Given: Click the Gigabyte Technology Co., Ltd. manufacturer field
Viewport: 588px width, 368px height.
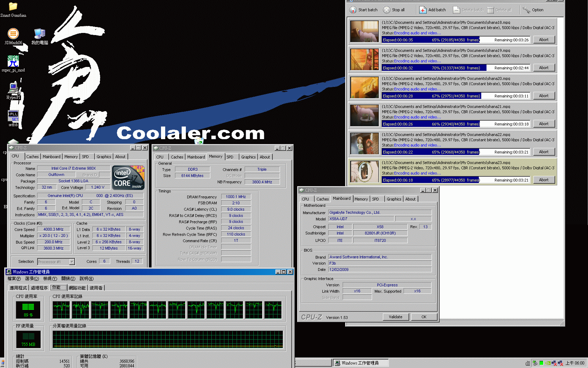Looking at the screenshot, I should 380,212.
